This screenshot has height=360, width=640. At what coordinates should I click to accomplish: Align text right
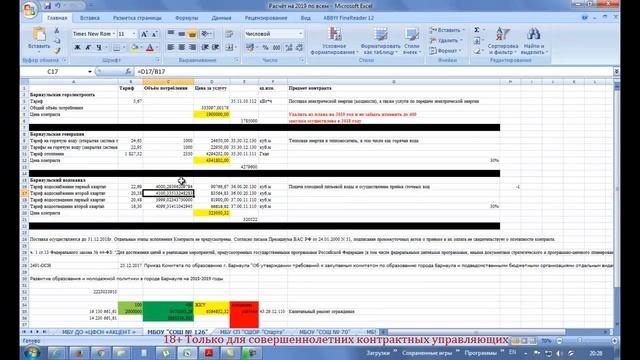coord(192,47)
